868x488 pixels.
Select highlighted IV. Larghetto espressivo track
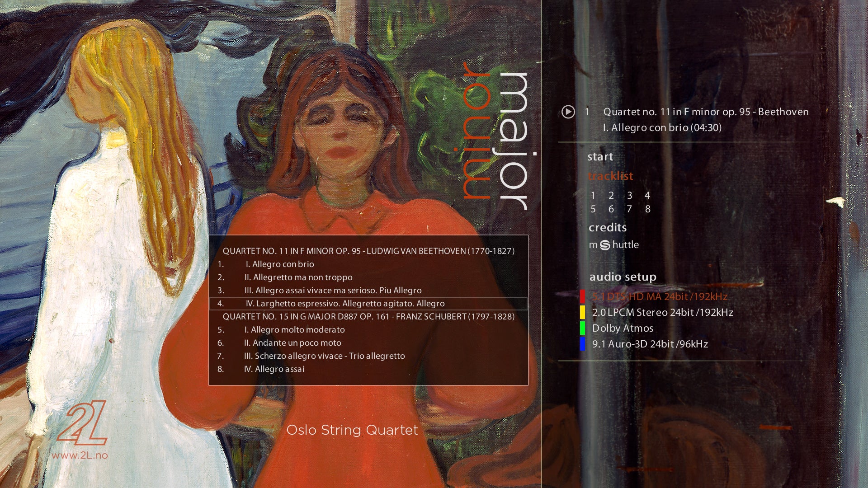368,303
